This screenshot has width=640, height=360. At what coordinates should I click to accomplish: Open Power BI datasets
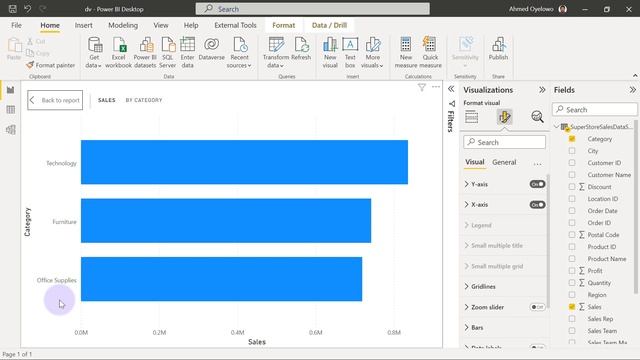[x=145, y=52]
